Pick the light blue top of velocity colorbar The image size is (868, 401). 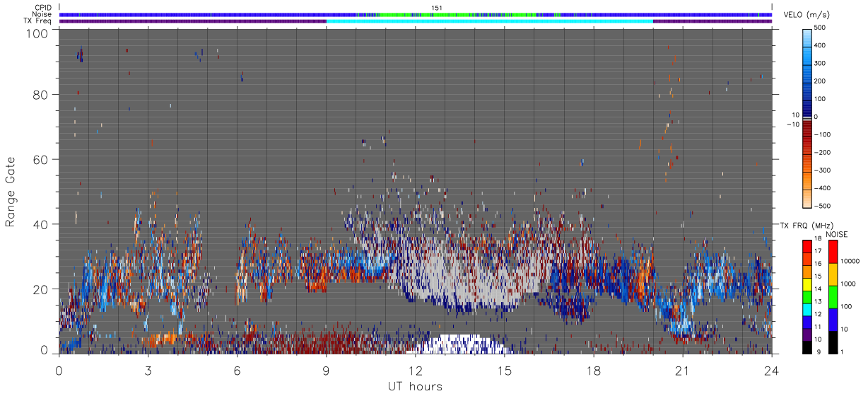click(808, 37)
